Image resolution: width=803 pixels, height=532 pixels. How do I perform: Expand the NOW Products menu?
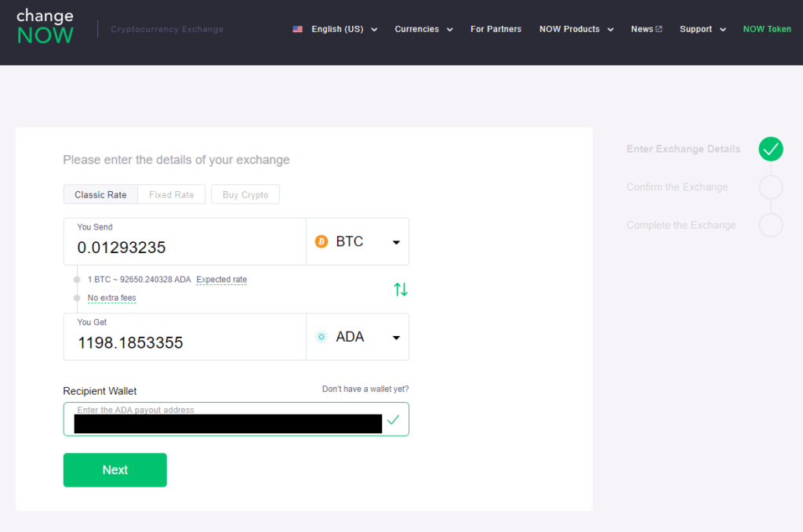(576, 29)
